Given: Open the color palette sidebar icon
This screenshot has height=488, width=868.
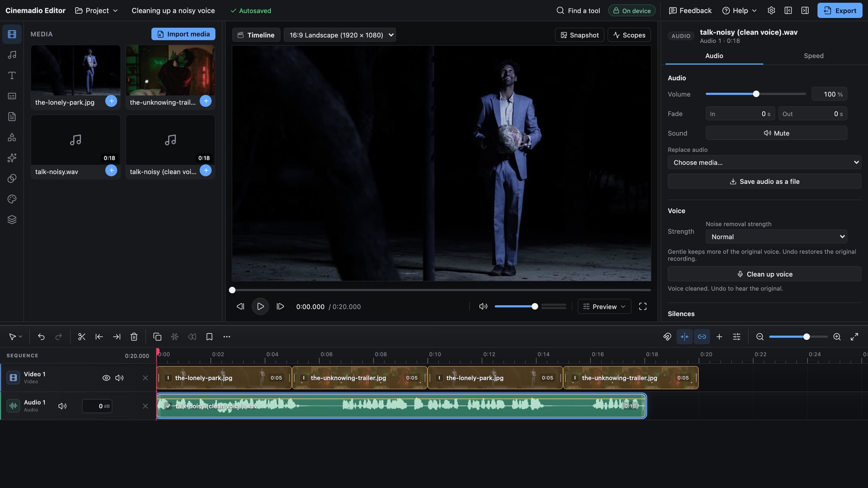Looking at the screenshot, I should (x=12, y=199).
